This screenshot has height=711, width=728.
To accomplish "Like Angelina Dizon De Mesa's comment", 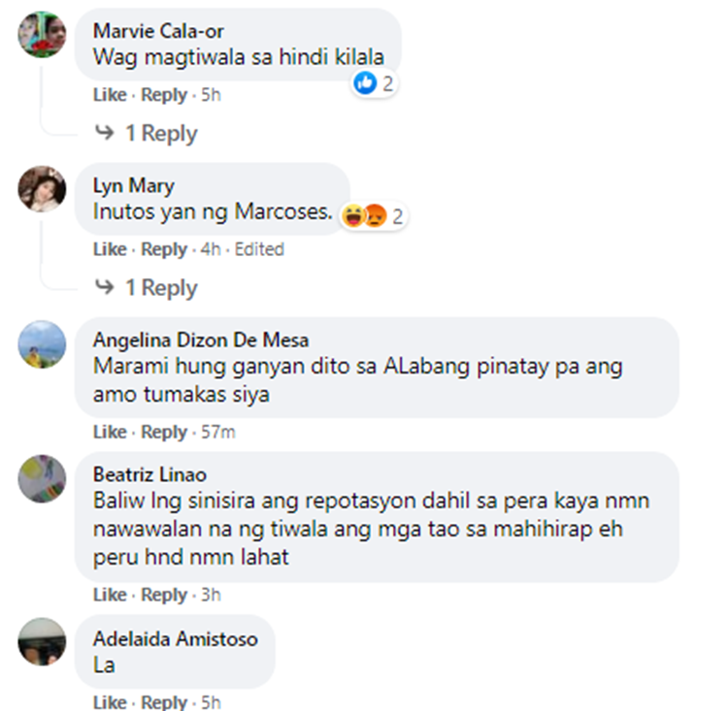I will pos(110,432).
